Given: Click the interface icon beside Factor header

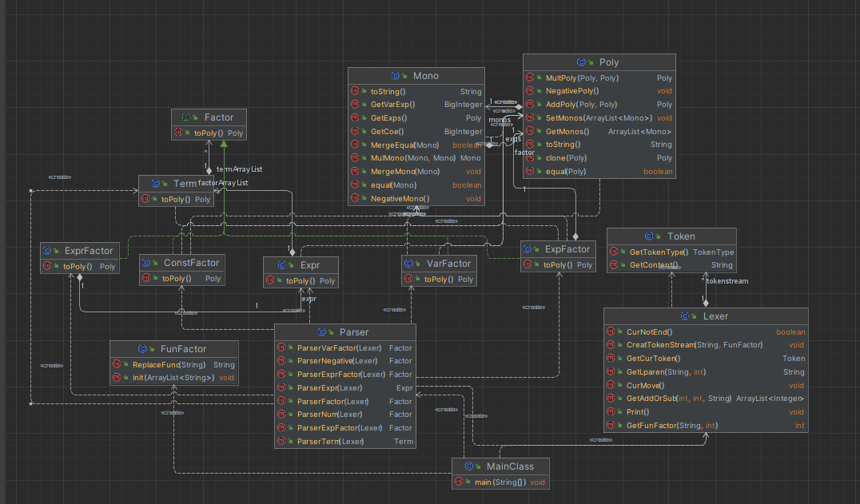Looking at the screenshot, I should click(x=186, y=117).
